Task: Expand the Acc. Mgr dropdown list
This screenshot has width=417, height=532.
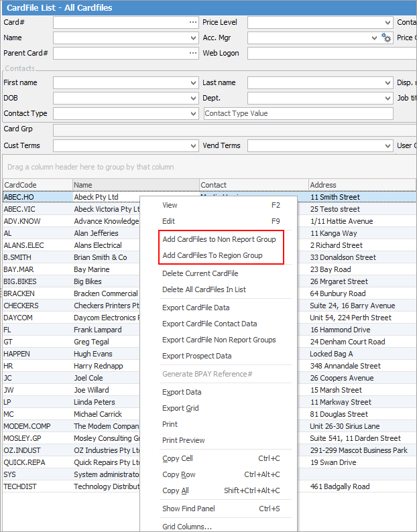Action: point(375,38)
